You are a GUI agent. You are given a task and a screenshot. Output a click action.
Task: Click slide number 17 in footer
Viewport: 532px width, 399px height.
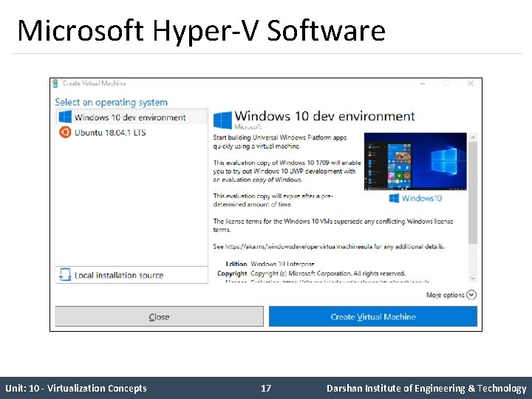tap(266, 388)
